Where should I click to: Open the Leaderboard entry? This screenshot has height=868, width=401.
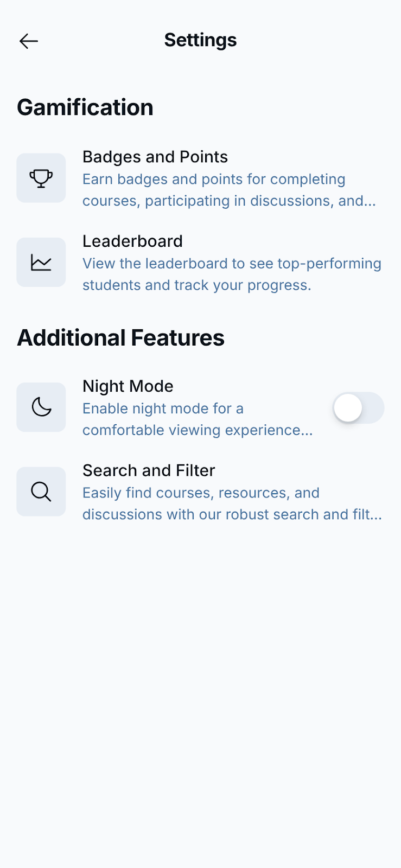(x=132, y=241)
